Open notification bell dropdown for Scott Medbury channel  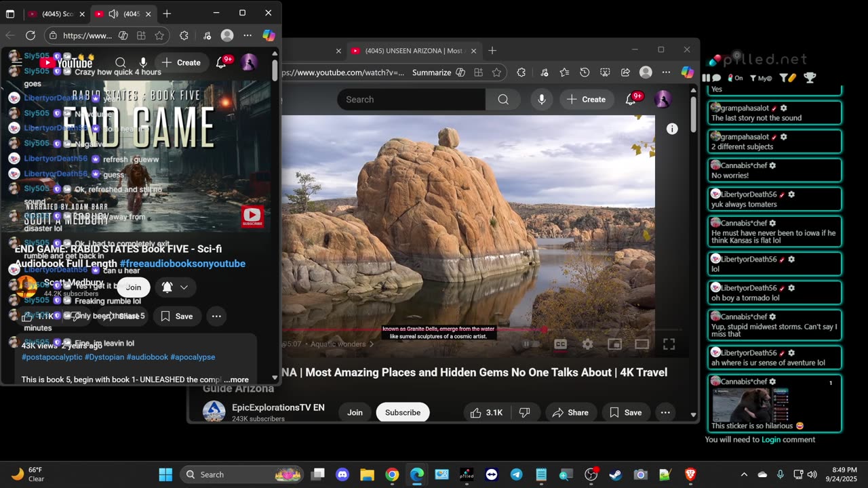coord(174,287)
